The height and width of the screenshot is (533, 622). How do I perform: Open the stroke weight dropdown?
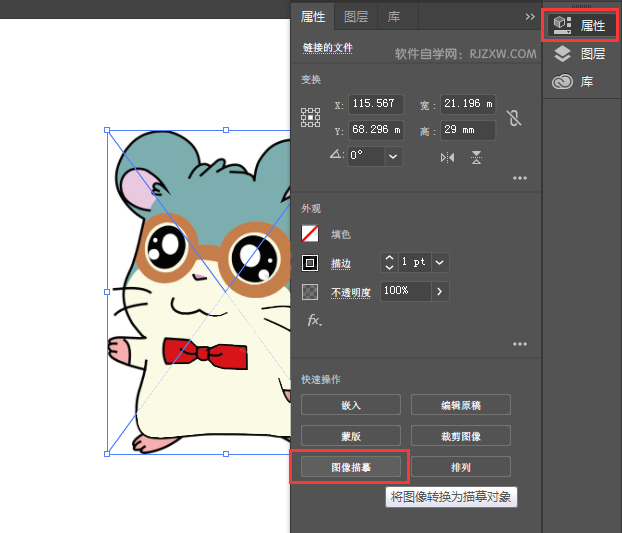440,262
